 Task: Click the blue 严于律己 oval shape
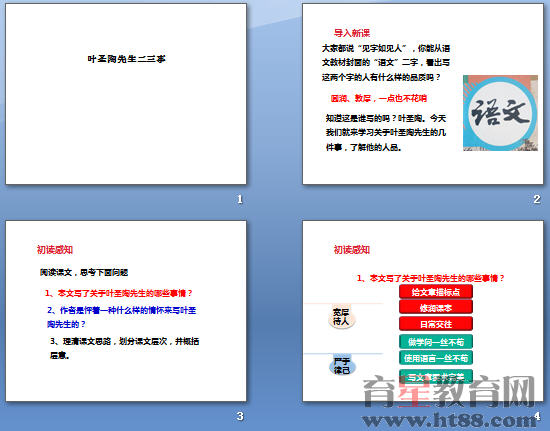(x=342, y=366)
